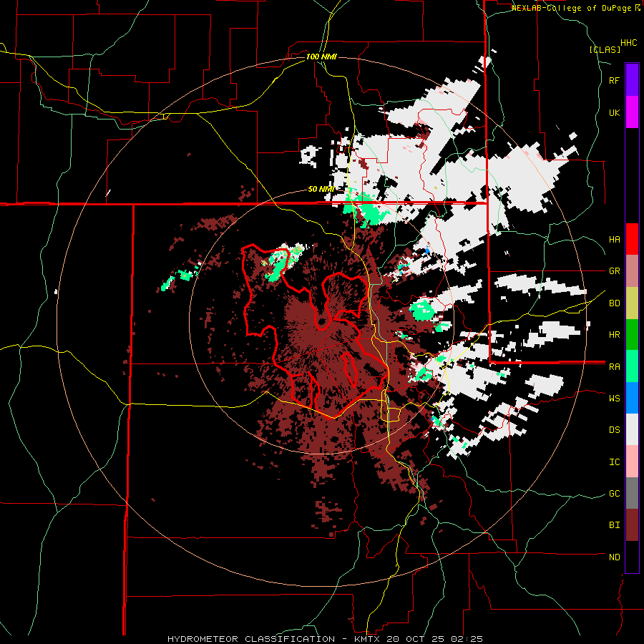Click the GR legend label
Screen dimensions: 644x644
614,271
